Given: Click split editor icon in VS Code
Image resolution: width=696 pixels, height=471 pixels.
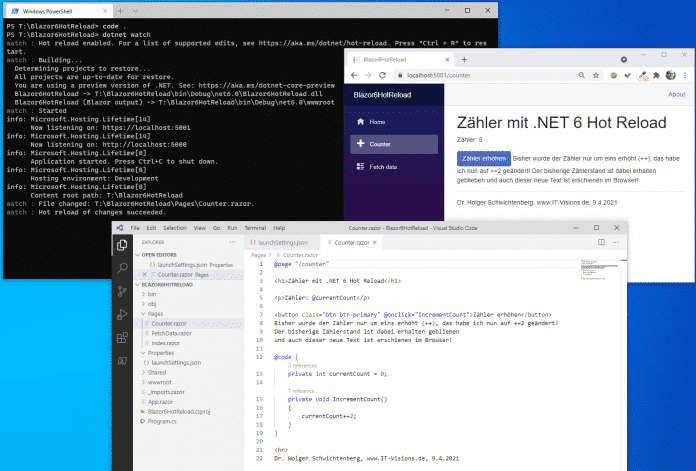Looking at the screenshot, I should [x=601, y=242].
